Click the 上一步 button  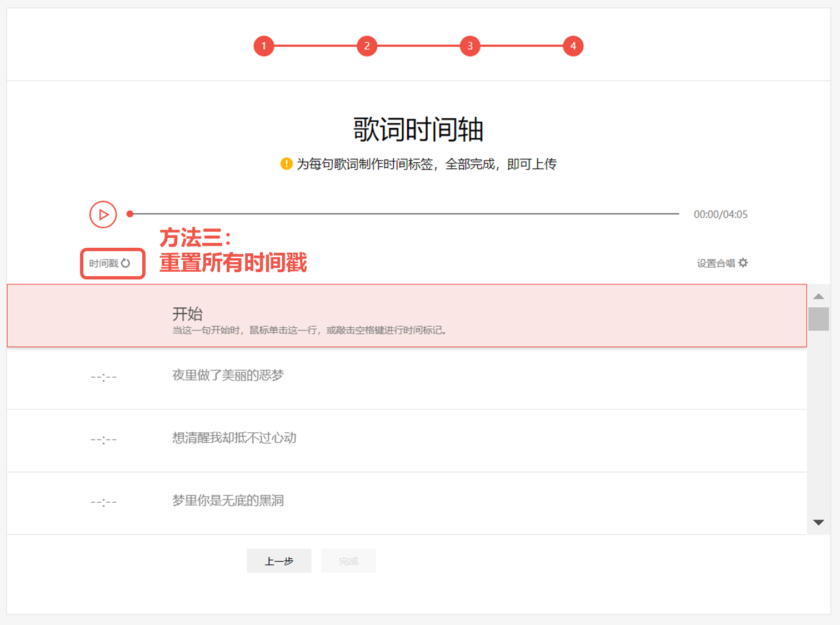point(279,561)
